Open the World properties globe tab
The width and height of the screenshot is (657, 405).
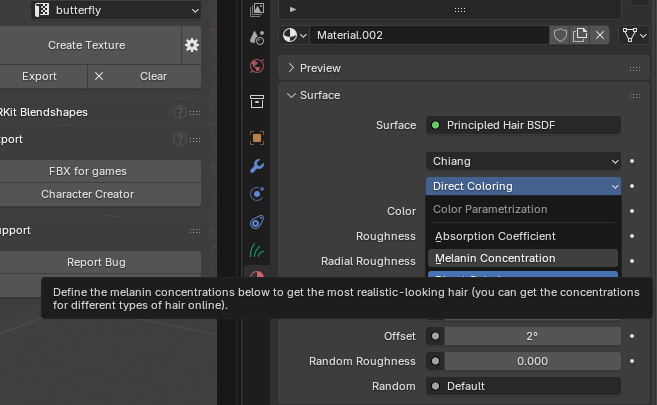[x=257, y=66]
